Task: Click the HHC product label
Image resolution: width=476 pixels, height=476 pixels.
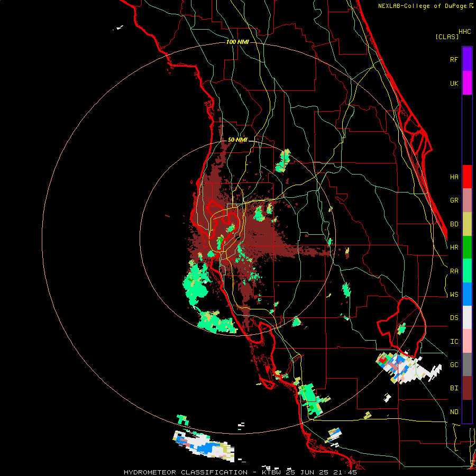Action: (x=465, y=32)
